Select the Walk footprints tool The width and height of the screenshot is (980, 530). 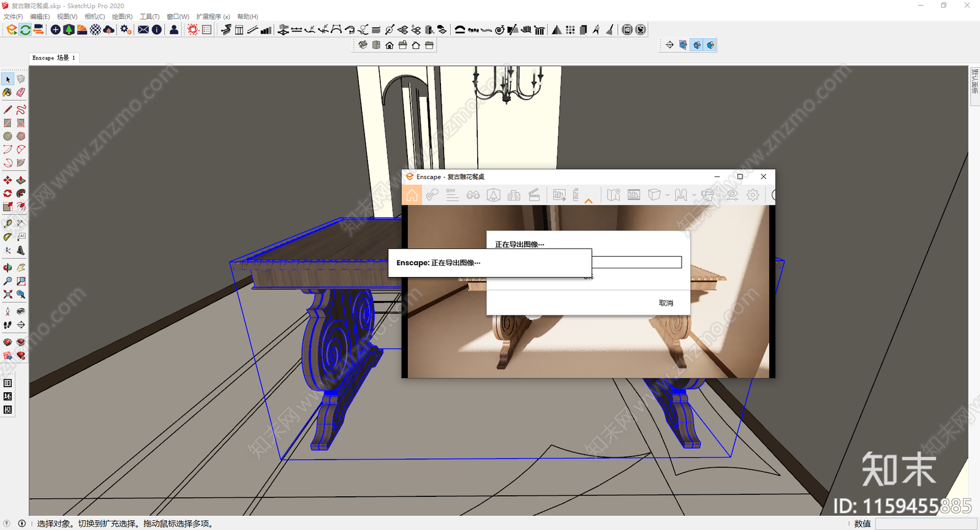[x=7, y=325]
